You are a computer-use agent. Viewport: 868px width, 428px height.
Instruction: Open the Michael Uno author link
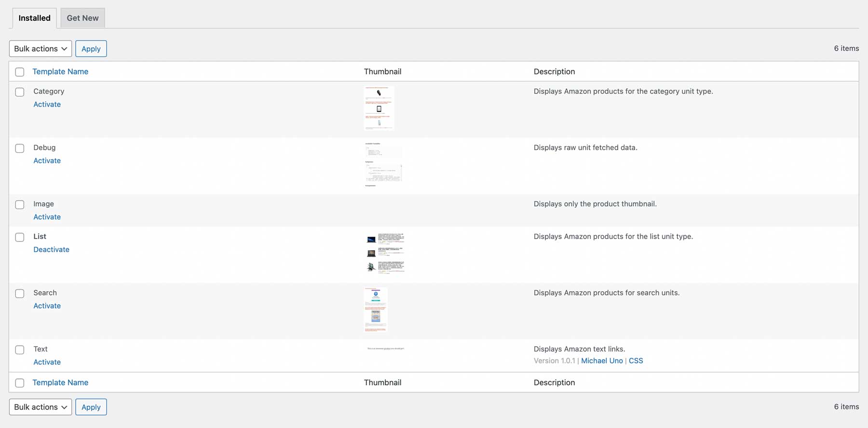(602, 361)
